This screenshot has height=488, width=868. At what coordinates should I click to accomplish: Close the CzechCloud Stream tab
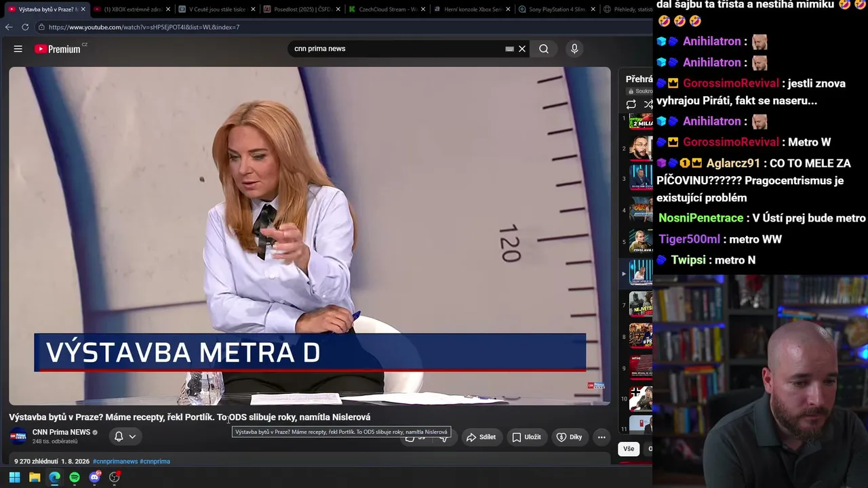(x=424, y=9)
